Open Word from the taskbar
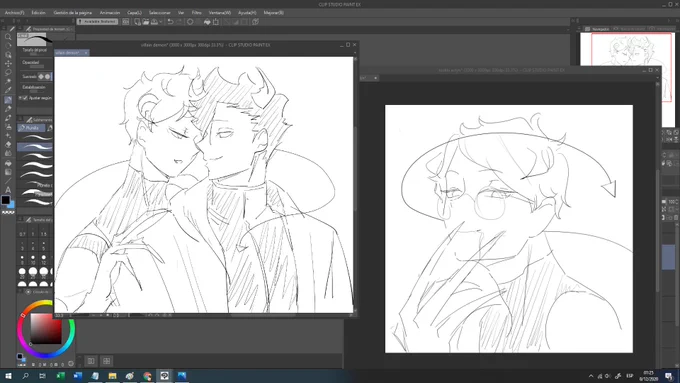Screen dimensions: 680x383 pyautogui.click(x=78, y=376)
